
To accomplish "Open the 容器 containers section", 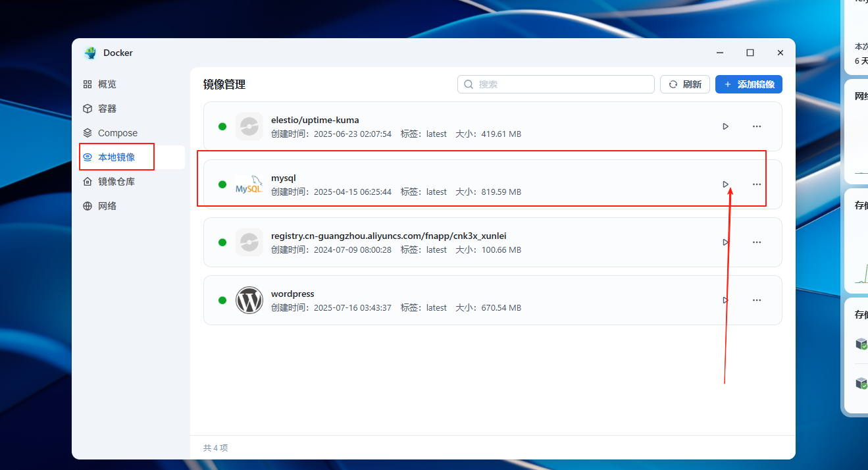I will [x=132, y=109].
